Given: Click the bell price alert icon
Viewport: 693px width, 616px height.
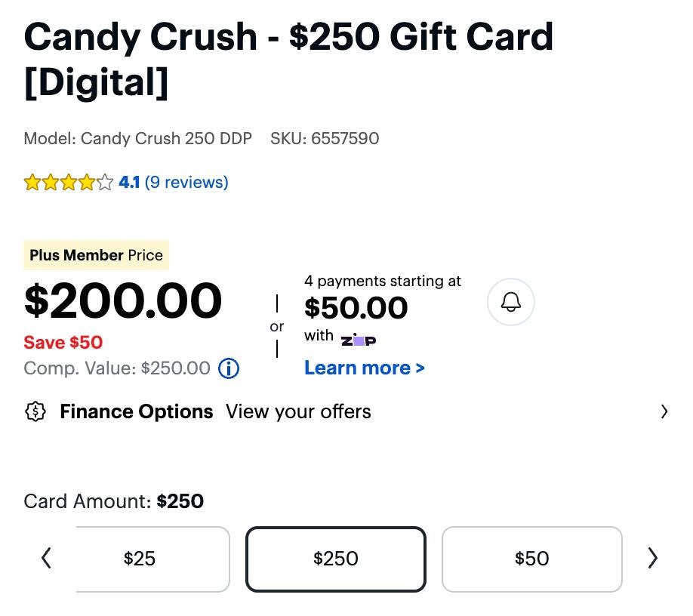Looking at the screenshot, I should pos(511,303).
